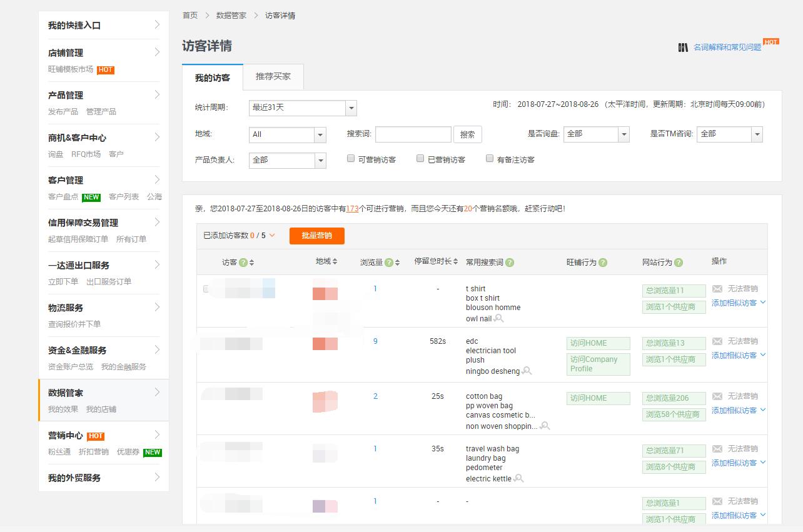Click the help icon beside 常用搜索词 header
The height and width of the screenshot is (532, 803).
pyautogui.click(x=510, y=262)
